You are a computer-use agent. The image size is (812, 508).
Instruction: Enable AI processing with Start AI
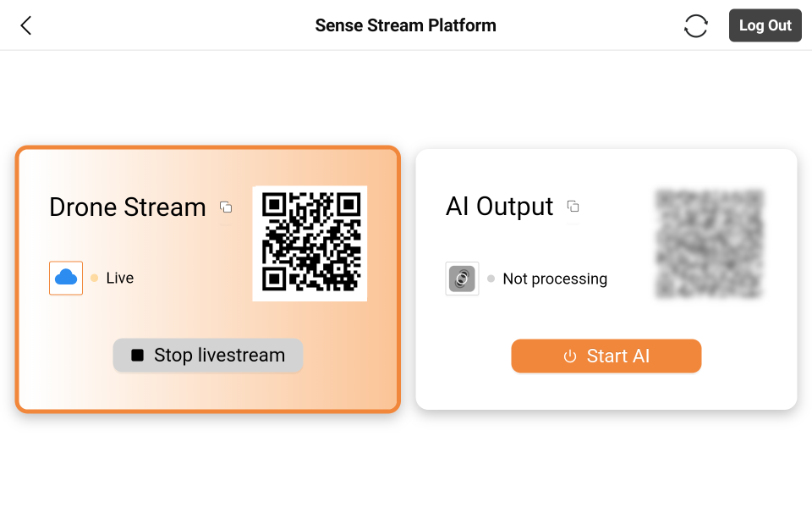(x=606, y=356)
